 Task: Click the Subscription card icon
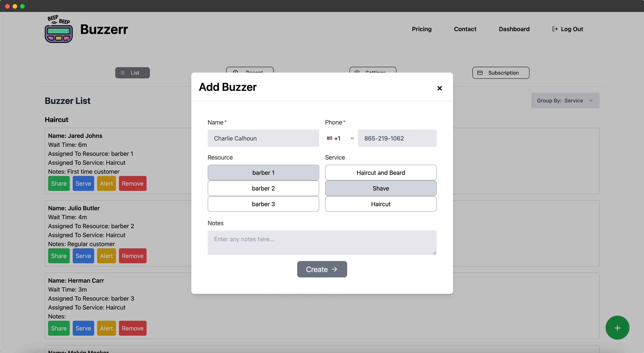pyautogui.click(x=480, y=73)
